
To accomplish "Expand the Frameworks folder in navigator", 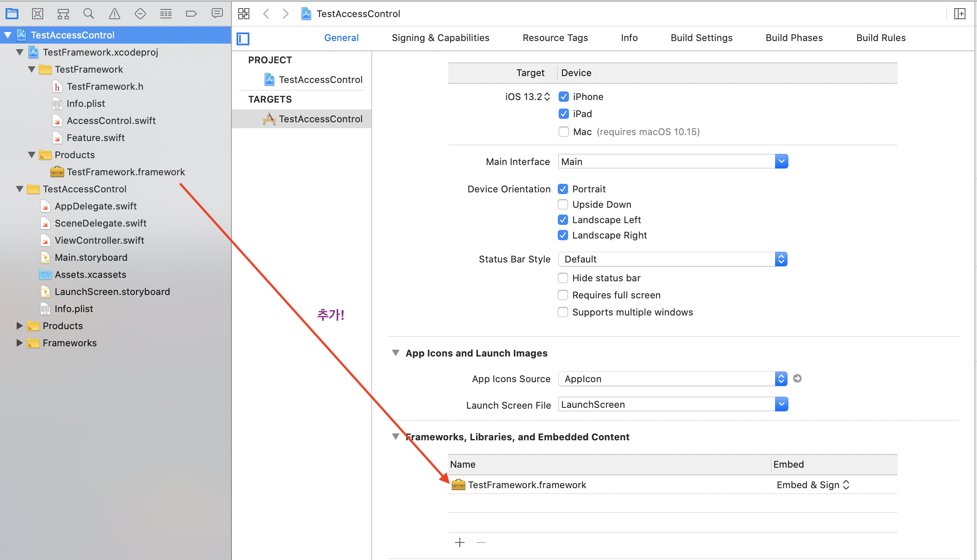I will 19,343.
